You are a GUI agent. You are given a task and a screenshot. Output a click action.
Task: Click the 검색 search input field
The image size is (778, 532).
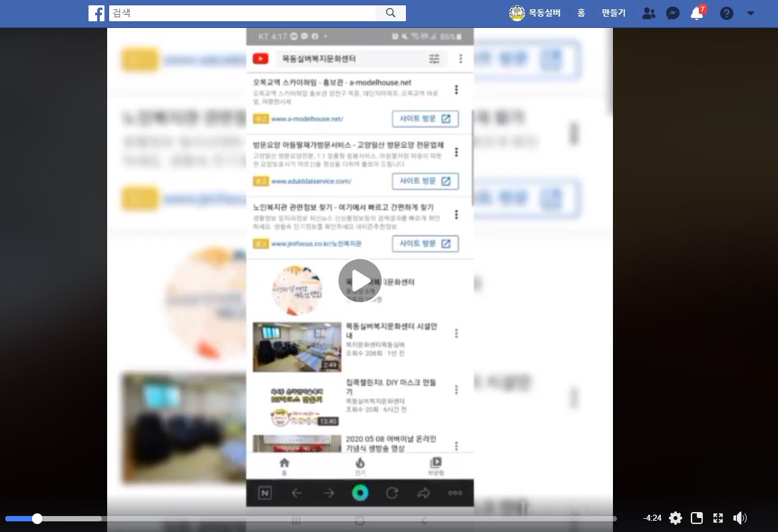coord(243,13)
